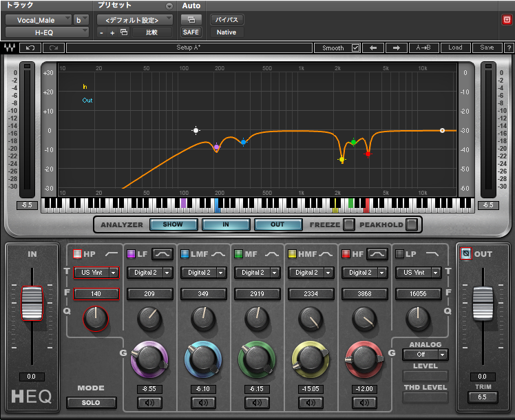Toggle the HP band on/off
The height and width of the screenshot is (420, 515).
point(77,254)
